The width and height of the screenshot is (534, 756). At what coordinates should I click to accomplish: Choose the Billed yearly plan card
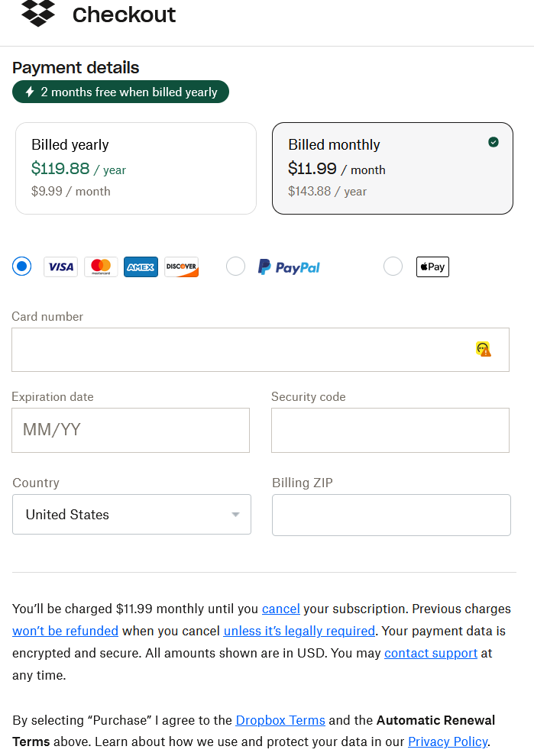coord(136,168)
